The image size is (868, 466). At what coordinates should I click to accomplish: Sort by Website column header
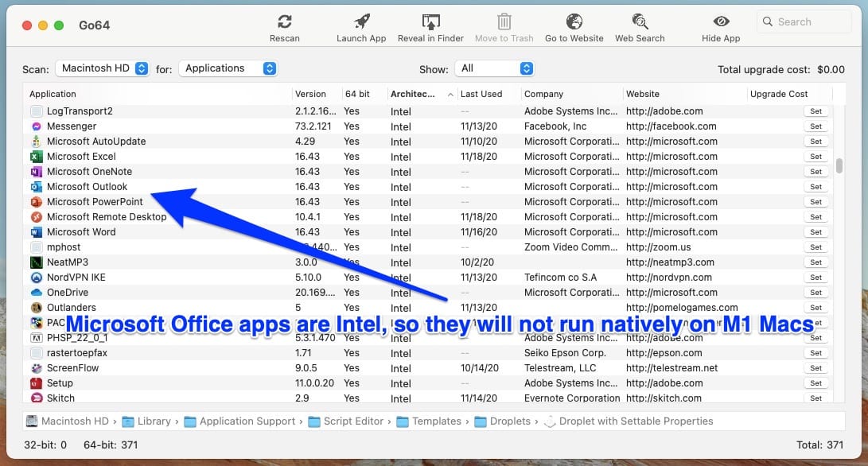tap(643, 94)
